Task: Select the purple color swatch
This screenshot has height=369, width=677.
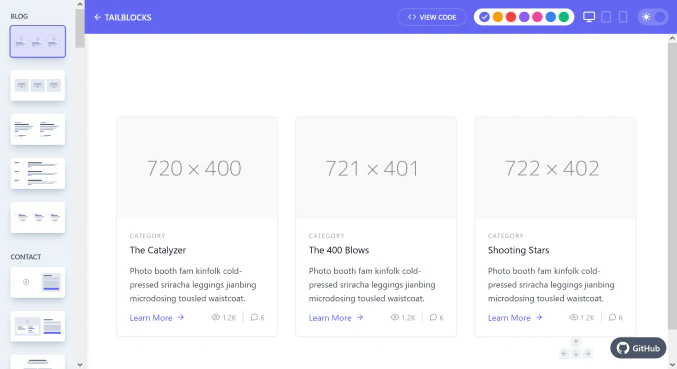Action: pyautogui.click(x=524, y=17)
